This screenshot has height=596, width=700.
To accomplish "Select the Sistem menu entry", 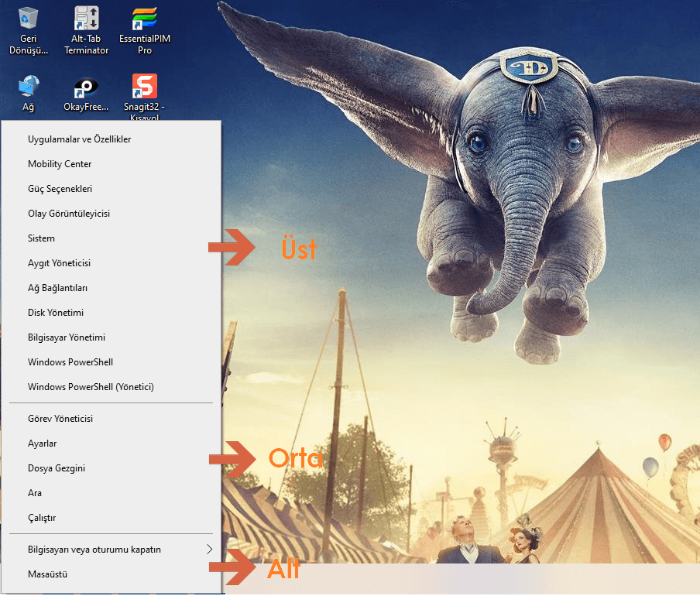I will (112, 238).
